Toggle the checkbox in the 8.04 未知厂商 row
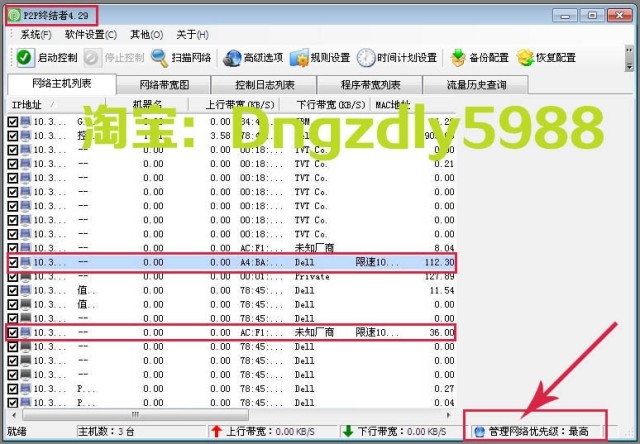The image size is (640, 444). (13, 248)
